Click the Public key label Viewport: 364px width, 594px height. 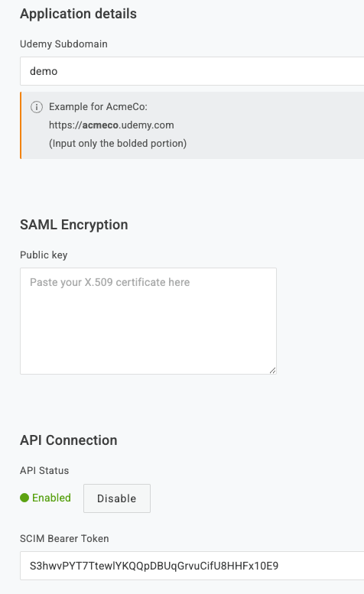pyautogui.click(x=44, y=255)
